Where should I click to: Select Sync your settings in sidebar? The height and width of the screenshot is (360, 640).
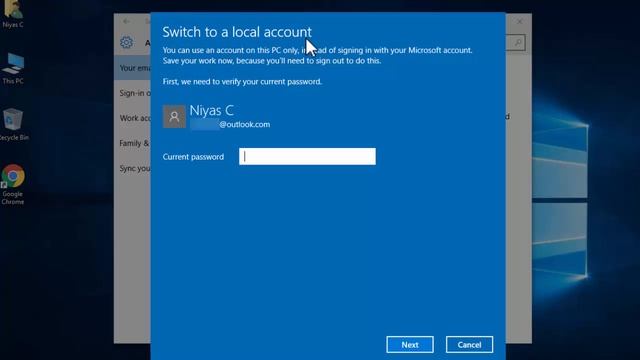pyautogui.click(x=133, y=168)
